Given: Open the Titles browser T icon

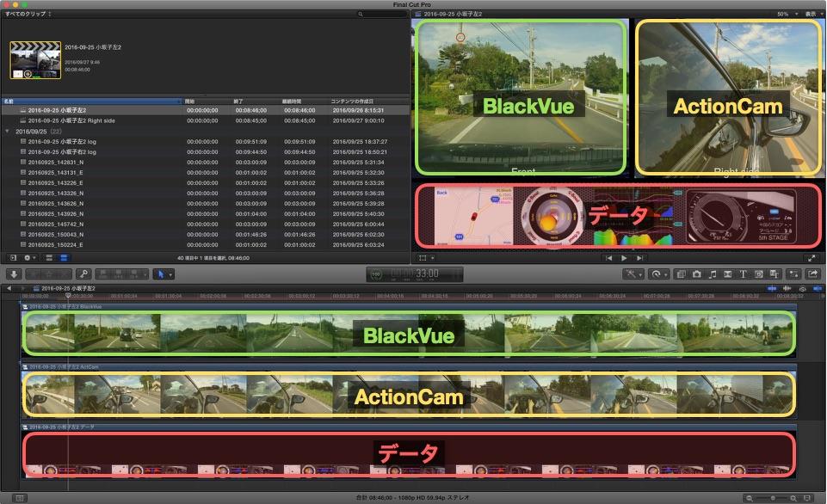Looking at the screenshot, I should (743, 274).
